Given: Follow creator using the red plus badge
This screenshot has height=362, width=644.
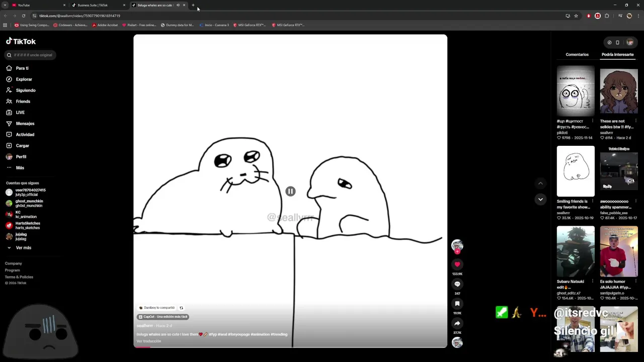Looking at the screenshot, I should 457,251.
